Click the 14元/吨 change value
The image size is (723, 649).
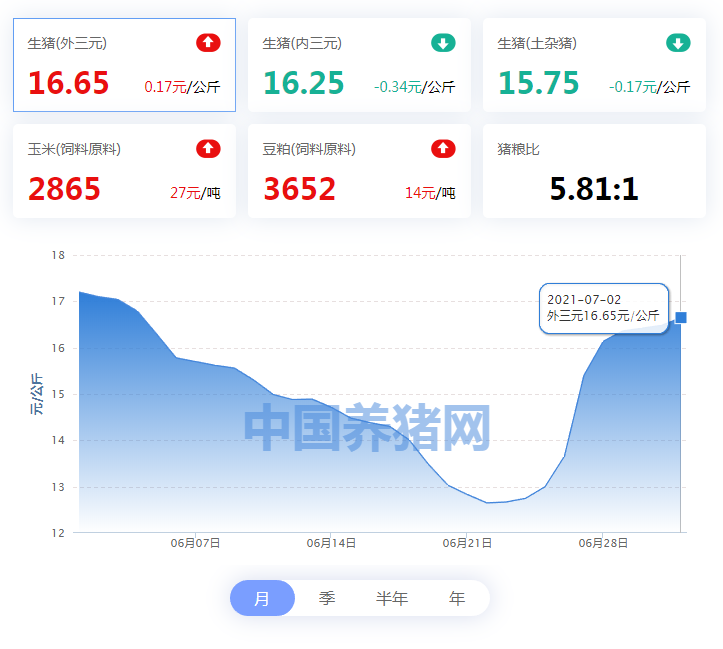coord(430,193)
